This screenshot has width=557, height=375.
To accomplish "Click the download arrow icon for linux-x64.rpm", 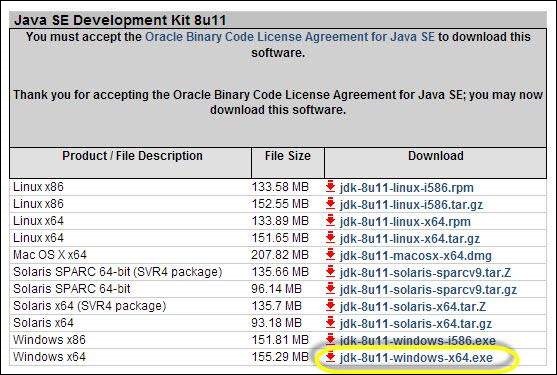I will [330, 221].
